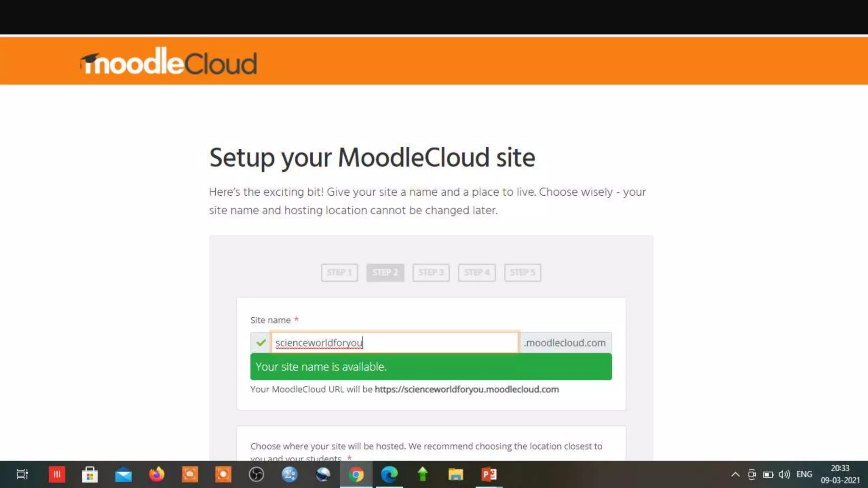Open the Mail app from the taskbar
This screenshot has width=868, height=488.
(x=123, y=474)
